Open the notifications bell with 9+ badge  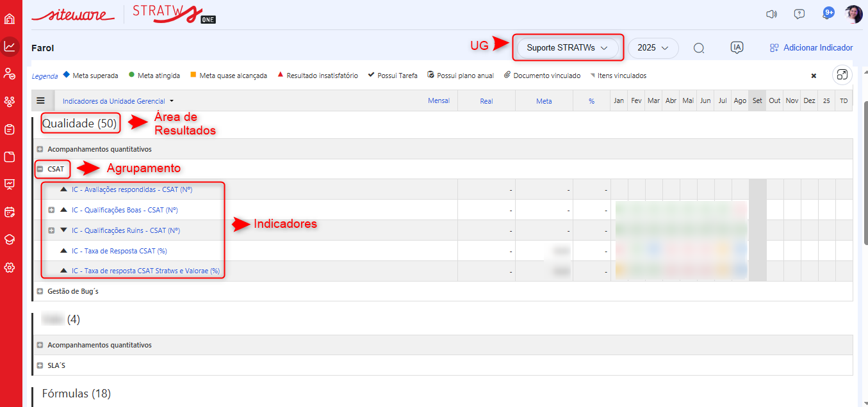[x=826, y=14]
